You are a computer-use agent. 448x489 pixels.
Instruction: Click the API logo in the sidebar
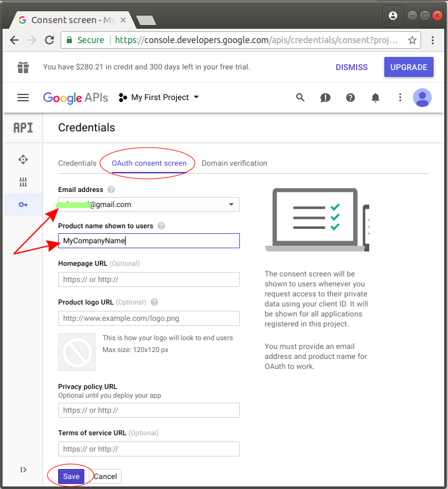point(23,128)
